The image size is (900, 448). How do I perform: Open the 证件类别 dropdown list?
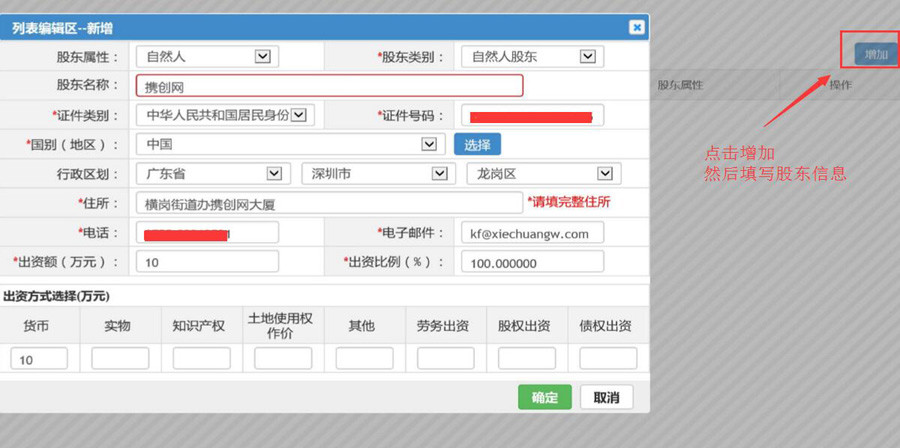[300, 115]
